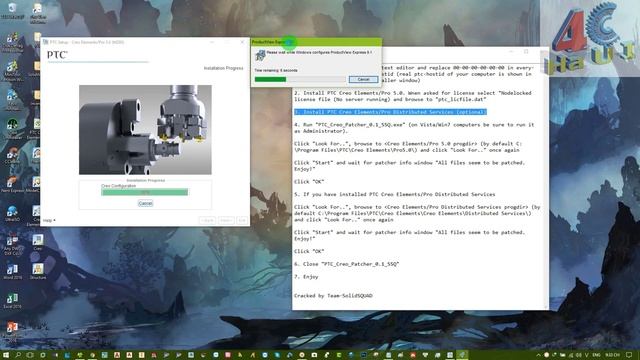Open CCleaner desktop shortcut
The height and width of the screenshot is (360, 640).
(x=12, y=156)
